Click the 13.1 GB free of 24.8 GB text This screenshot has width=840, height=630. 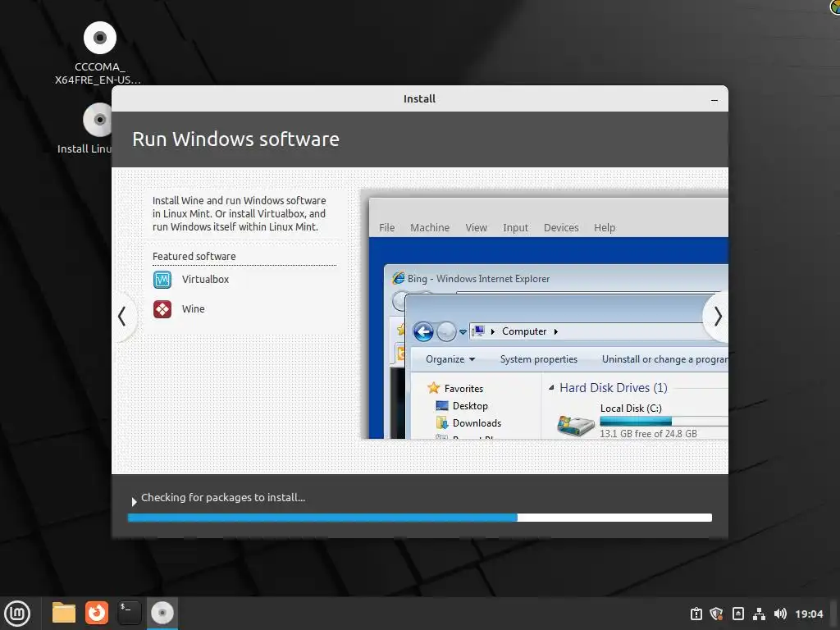click(x=648, y=434)
